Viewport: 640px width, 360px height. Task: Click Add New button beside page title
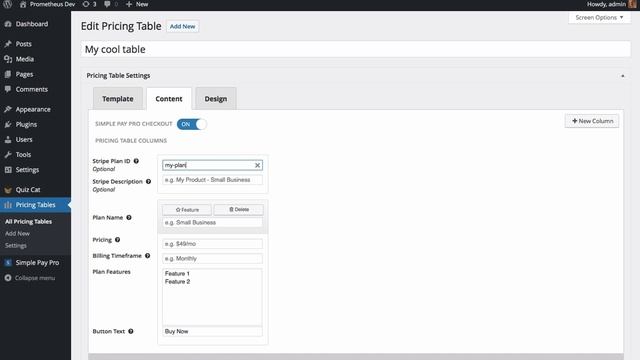[x=182, y=27]
